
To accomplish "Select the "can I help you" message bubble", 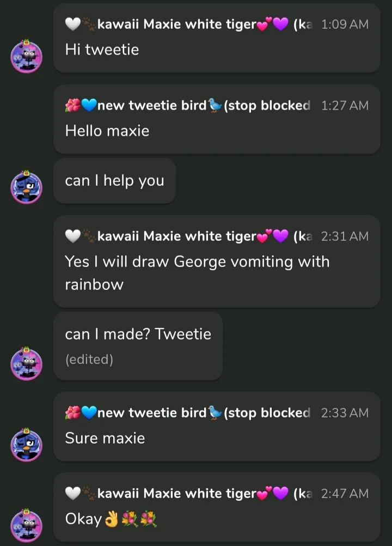I will pyautogui.click(x=114, y=181).
